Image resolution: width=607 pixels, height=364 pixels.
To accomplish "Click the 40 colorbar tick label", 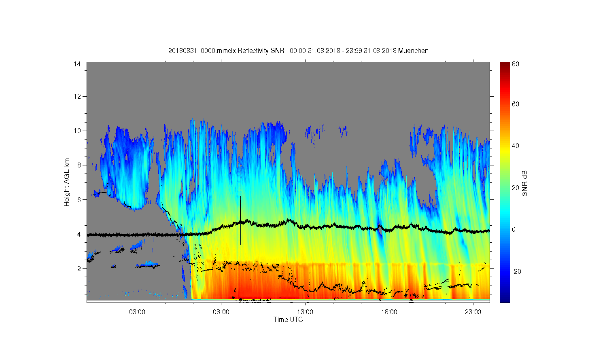I will (x=515, y=146).
